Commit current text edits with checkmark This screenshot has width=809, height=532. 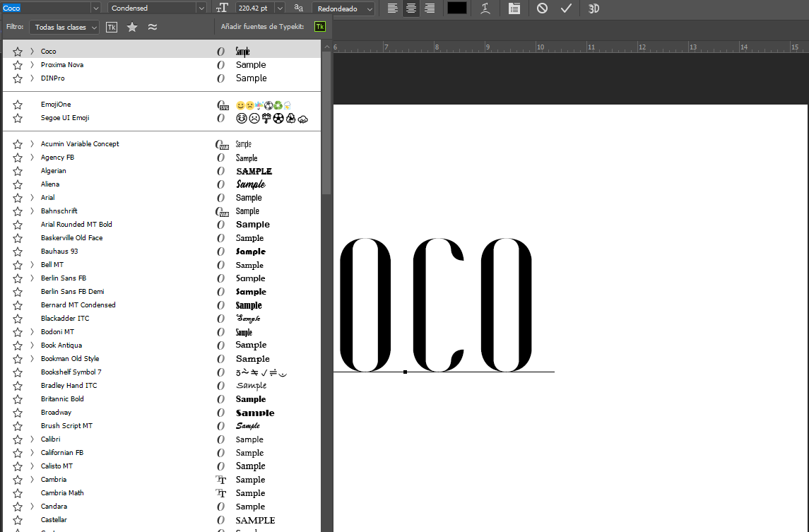click(566, 8)
